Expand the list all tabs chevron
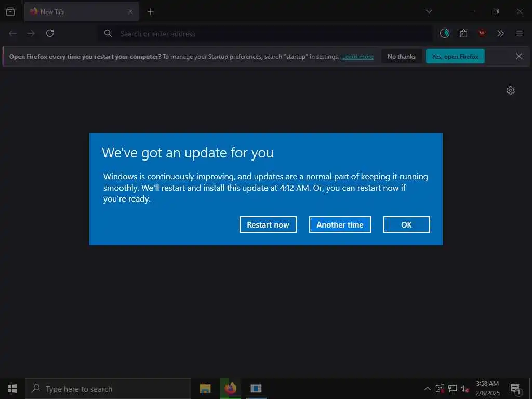The width and height of the screenshot is (532, 399). [x=429, y=11]
